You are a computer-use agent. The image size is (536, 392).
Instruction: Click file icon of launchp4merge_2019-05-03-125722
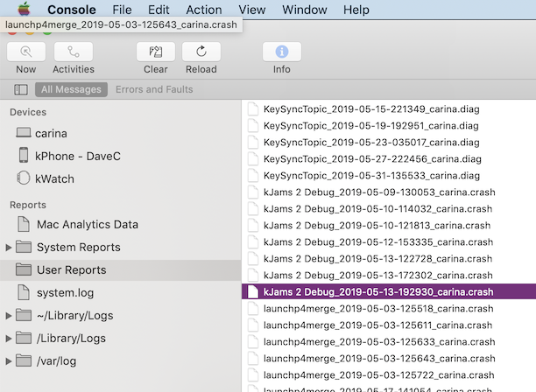point(253,374)
